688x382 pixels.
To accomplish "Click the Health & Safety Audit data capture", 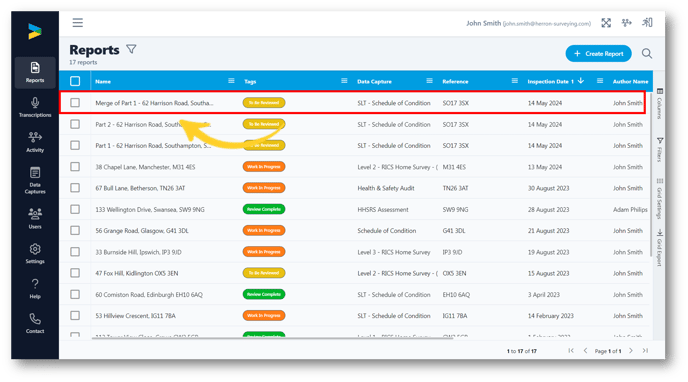I will 386,188.
